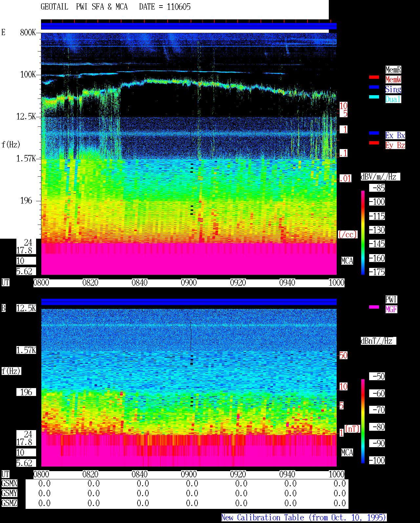The width and height of the screenshot is (420, 523).
Task: Click the MemR legend label
Action: tap(393, 70)
